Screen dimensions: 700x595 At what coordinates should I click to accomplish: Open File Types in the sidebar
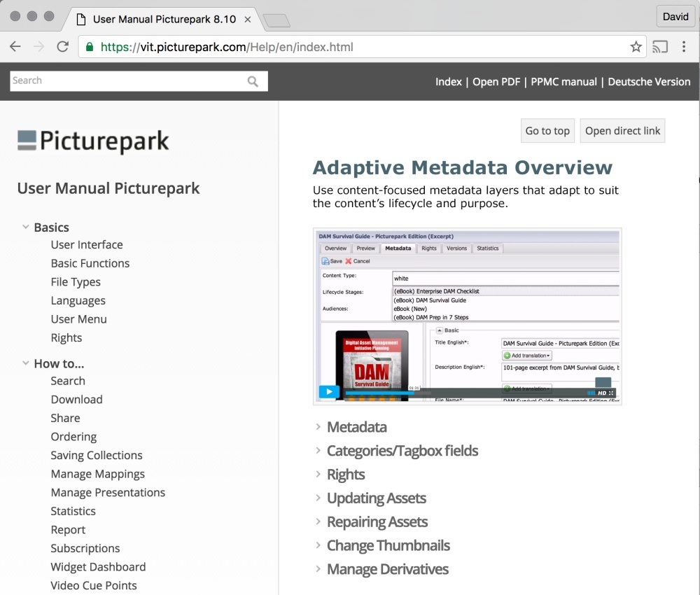(76, 282)
